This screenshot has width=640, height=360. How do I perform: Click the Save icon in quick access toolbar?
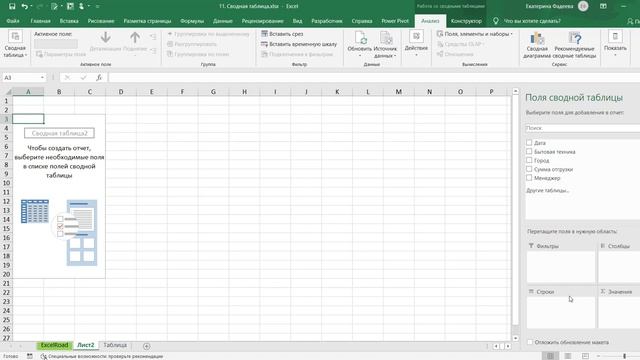pyautogui.click(x=12, y=6)
